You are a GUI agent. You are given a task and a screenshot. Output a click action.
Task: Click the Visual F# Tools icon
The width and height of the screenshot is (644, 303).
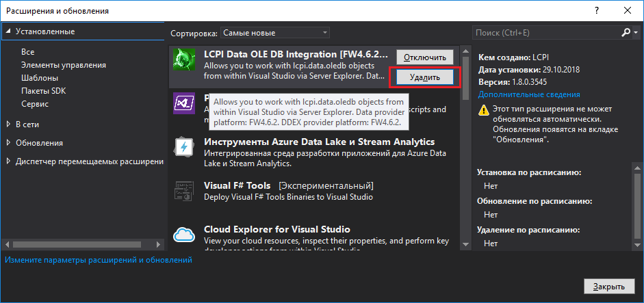(183, 191)
